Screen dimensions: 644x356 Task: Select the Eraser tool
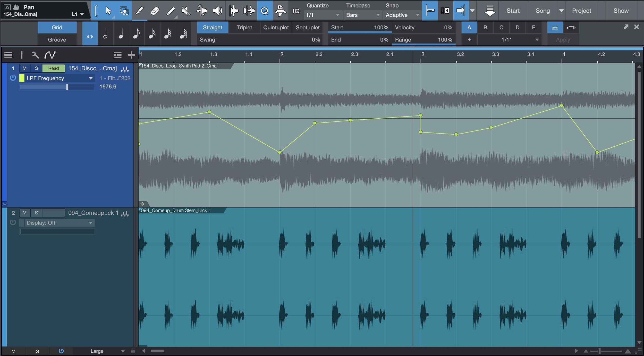[155, 11]
